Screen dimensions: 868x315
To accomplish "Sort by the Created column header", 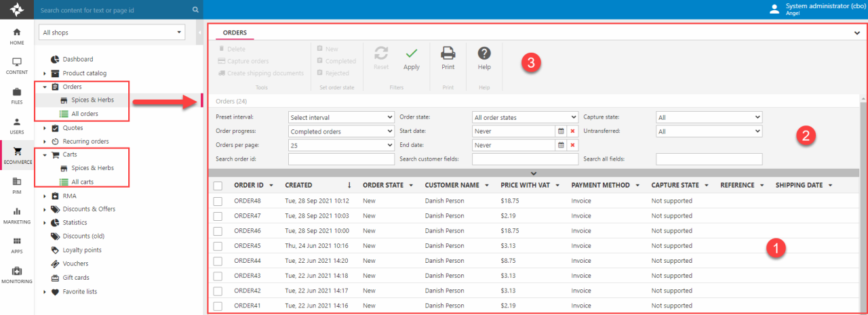I will [x=298, y=185].
